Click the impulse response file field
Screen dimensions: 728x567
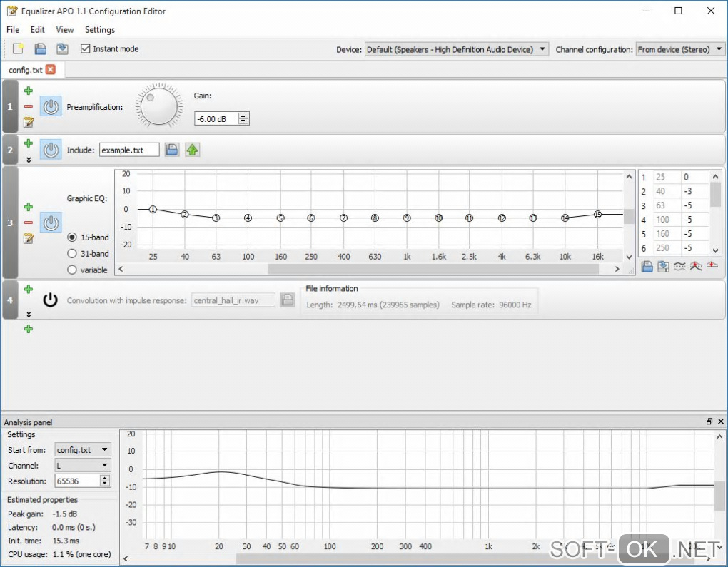233,300
